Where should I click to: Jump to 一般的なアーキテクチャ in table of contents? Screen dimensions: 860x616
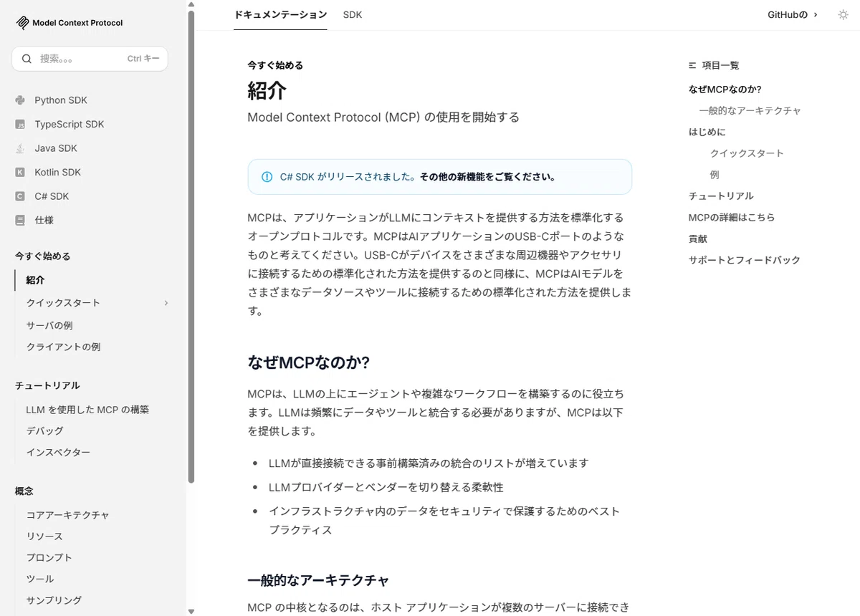click(750, 111)
